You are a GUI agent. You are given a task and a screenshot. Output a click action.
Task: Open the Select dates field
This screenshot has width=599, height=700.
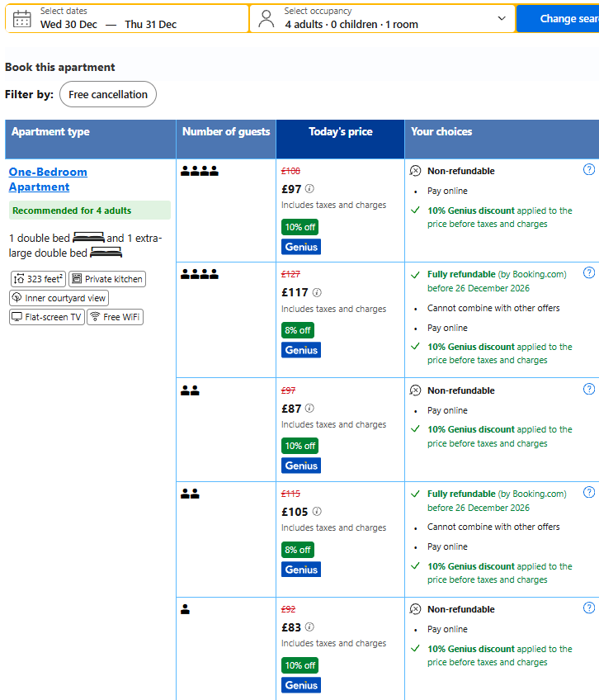(127, 18)
